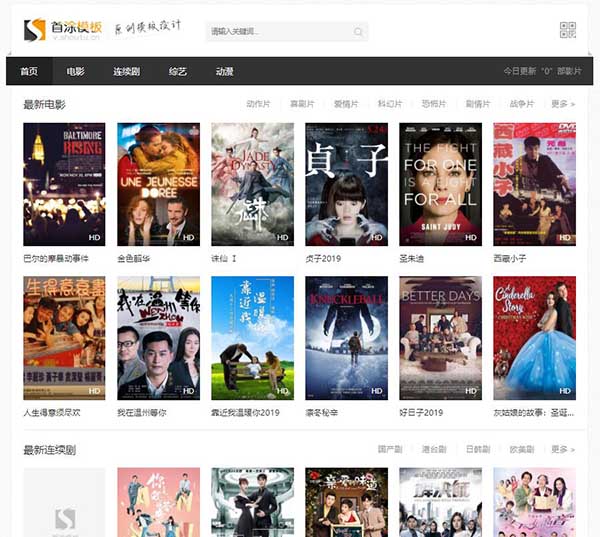Open the 动漫 nav tab
The height and width of the screenshot is (537, 600).
click(x=225, y=71)
